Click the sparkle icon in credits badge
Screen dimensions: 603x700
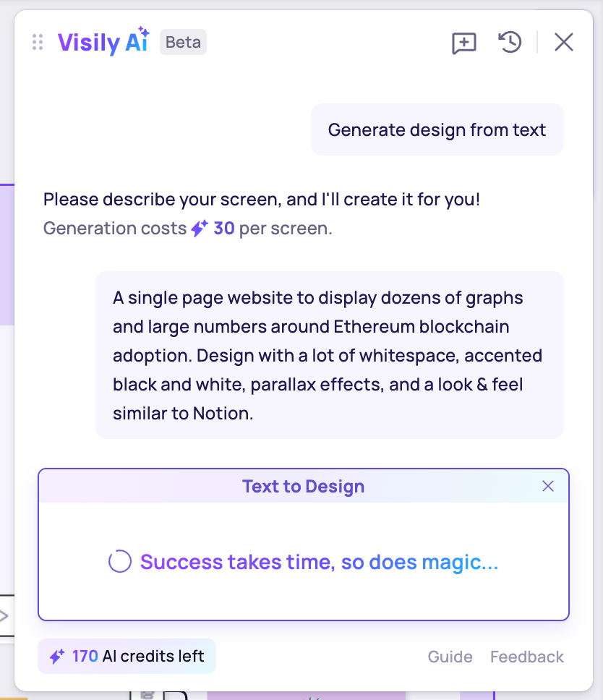click(x=57, y=657)
